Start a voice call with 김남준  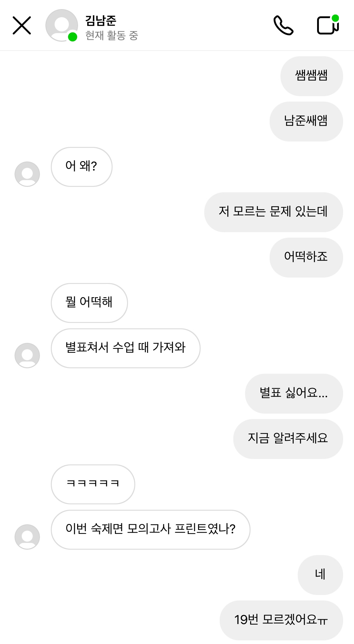[x=283, y=25]
